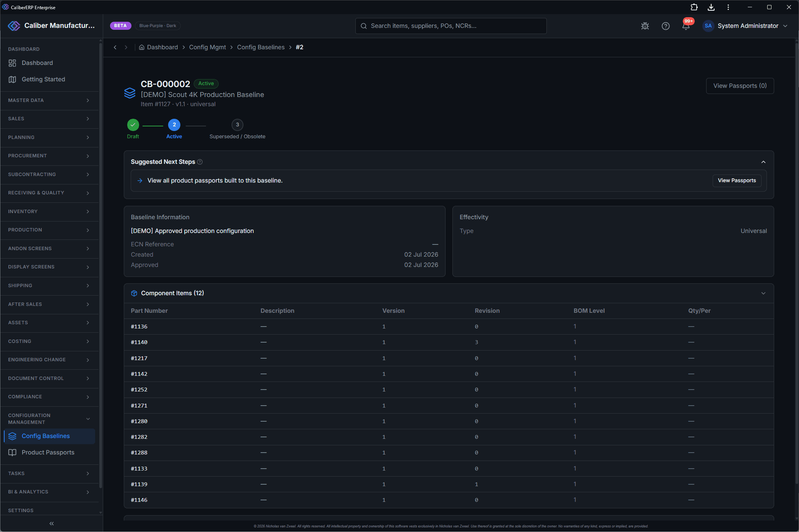Click the SA user avatar
This screenshot has width=799, height=532.
coord(708,26)
